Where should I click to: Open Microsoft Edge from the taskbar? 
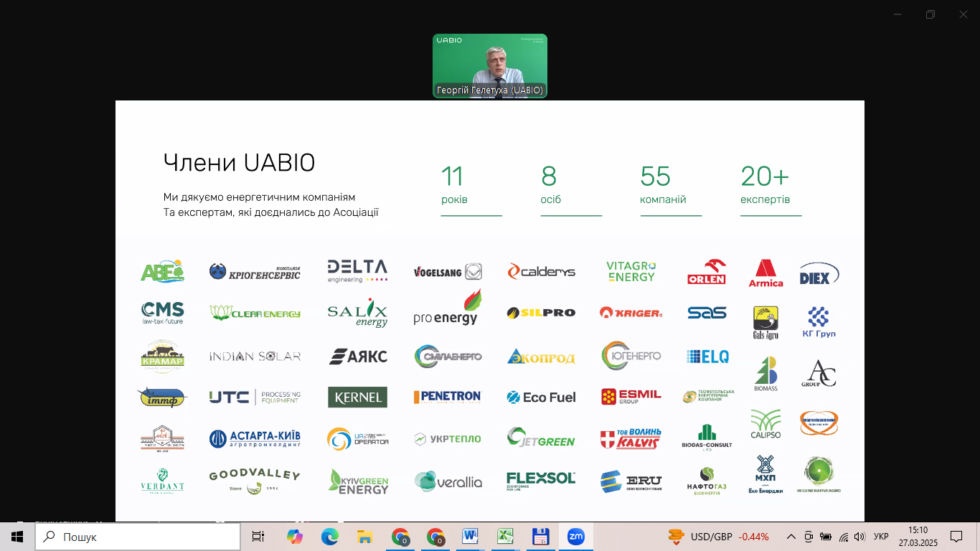pyautogui.click(x=329, y=537)
